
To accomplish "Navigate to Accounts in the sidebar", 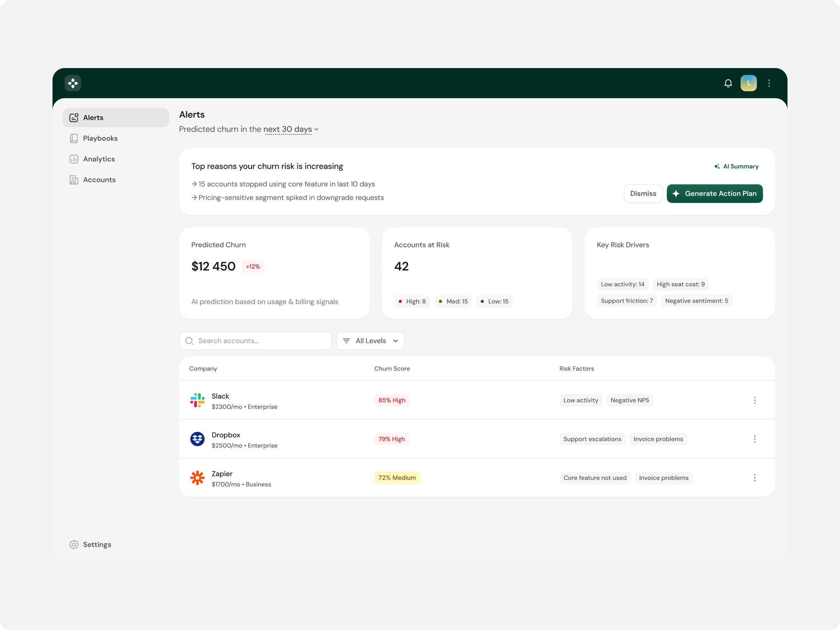I will click(x=116, y=180).
